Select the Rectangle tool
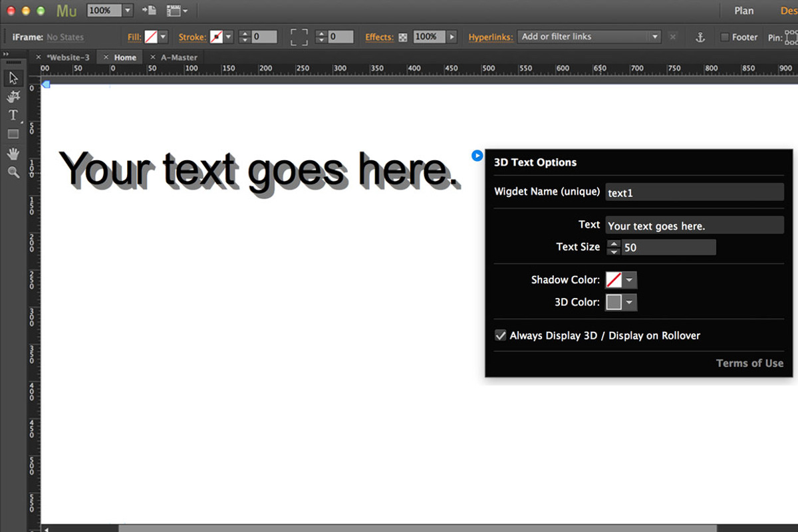 [13, 134]
